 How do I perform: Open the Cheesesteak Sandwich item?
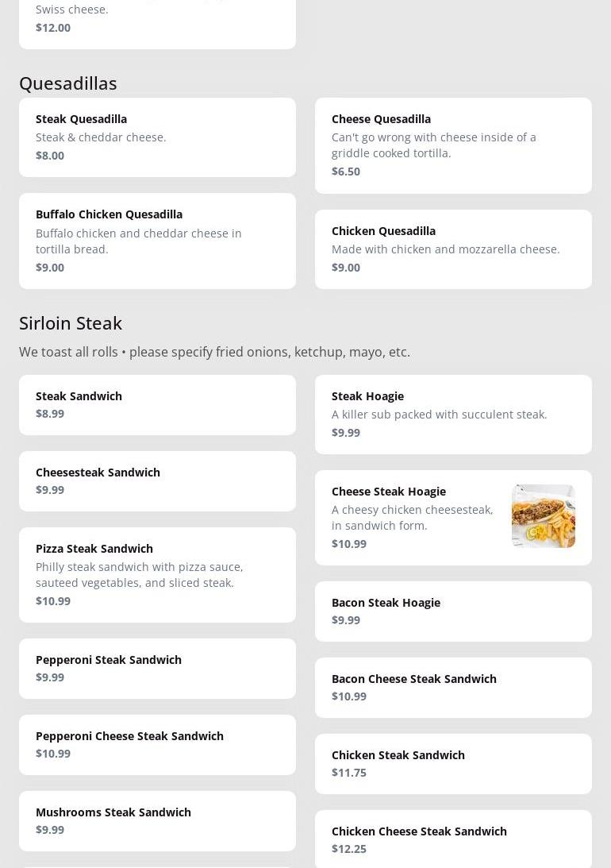157,480
